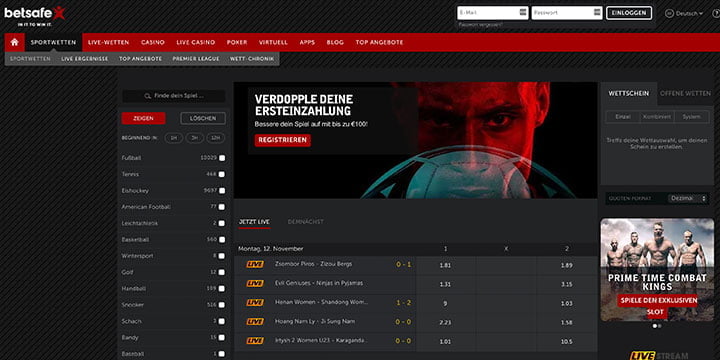Tick the Fußball checkbox

coord(222,158)
